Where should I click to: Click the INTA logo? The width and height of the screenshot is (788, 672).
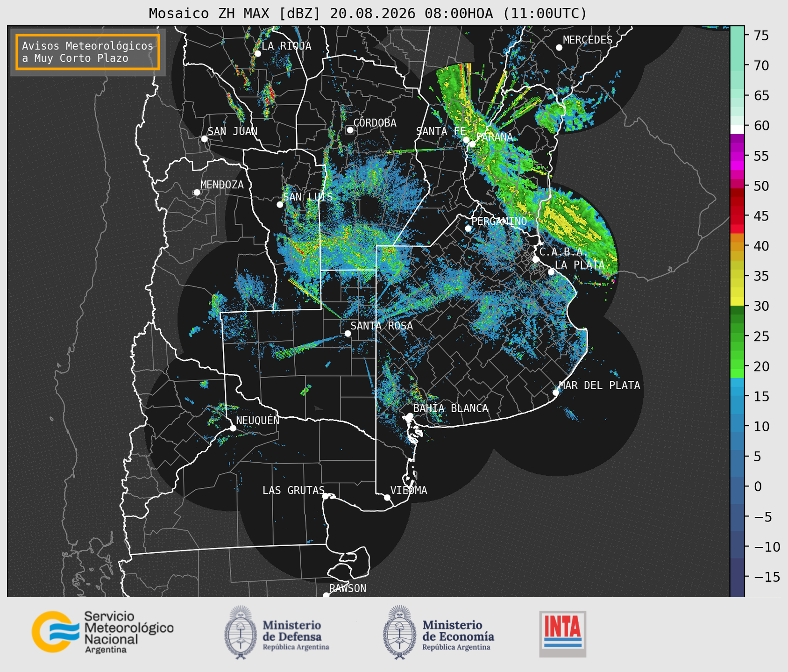(563, 634)
